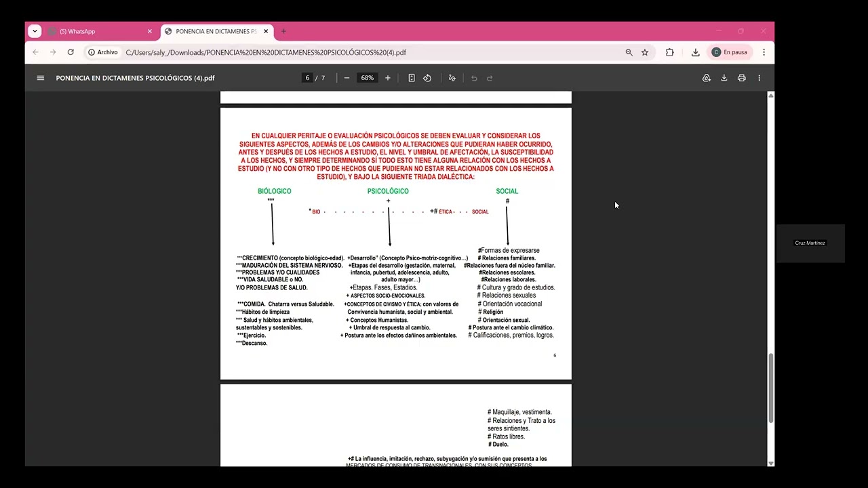868x488 pixels.
Task: Fit PDF to page
Action: [x=412, y=78]
